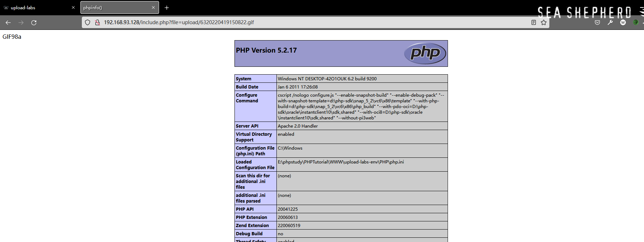
Task: Open the wrench developer tools extension
Action: (x=610, y=22)
